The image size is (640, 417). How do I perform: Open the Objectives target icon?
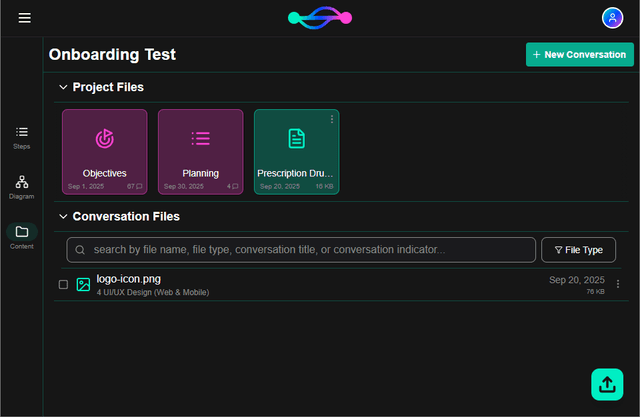point(104,138)
